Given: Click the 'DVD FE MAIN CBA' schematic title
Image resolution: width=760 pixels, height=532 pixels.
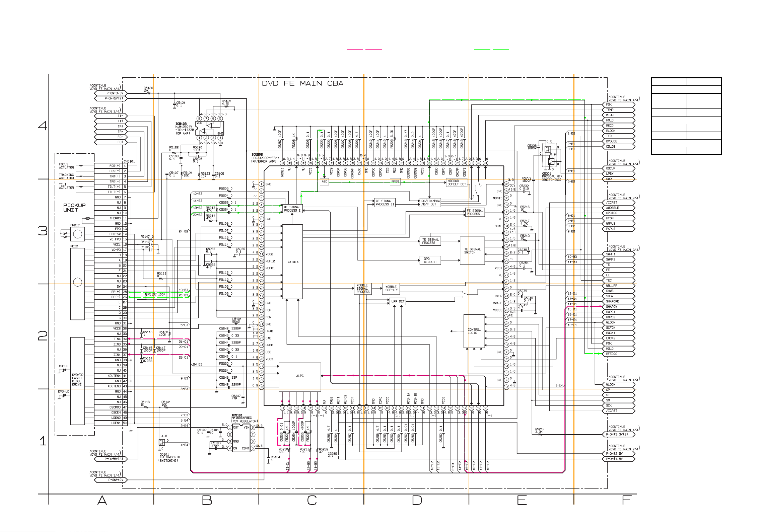Looking at the screenshot, I should click(x=302, y=83).
